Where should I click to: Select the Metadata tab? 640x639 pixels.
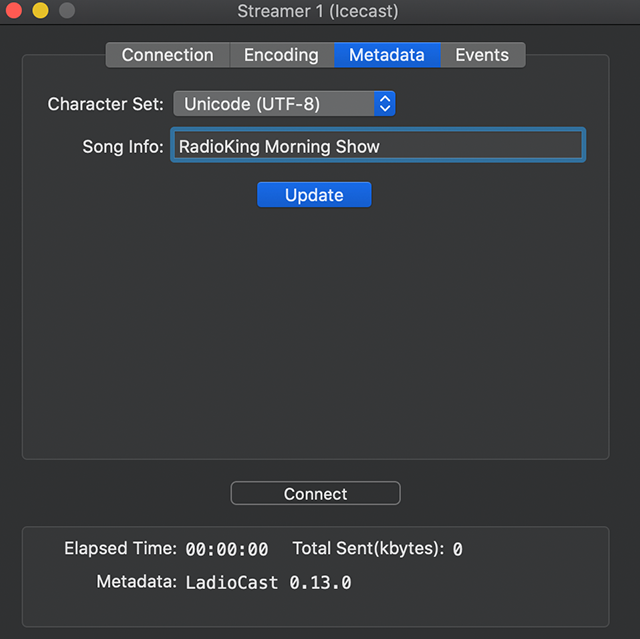point(386,55)
